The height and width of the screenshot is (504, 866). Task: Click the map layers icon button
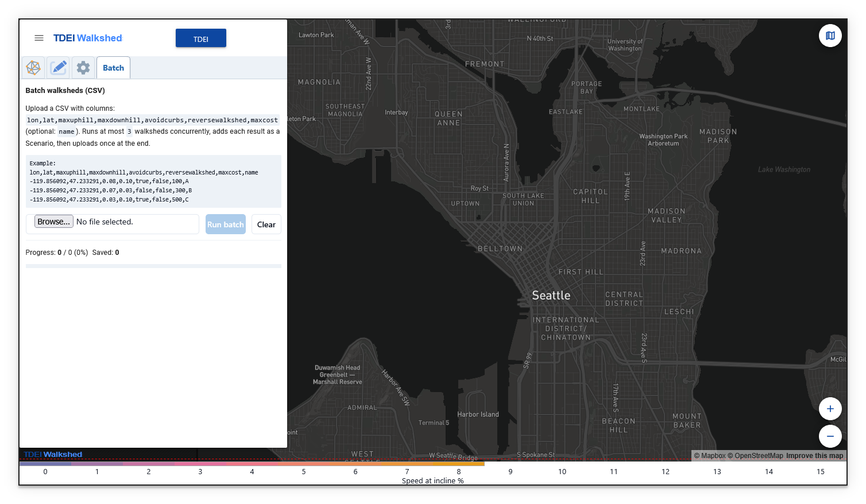(830, 36)
